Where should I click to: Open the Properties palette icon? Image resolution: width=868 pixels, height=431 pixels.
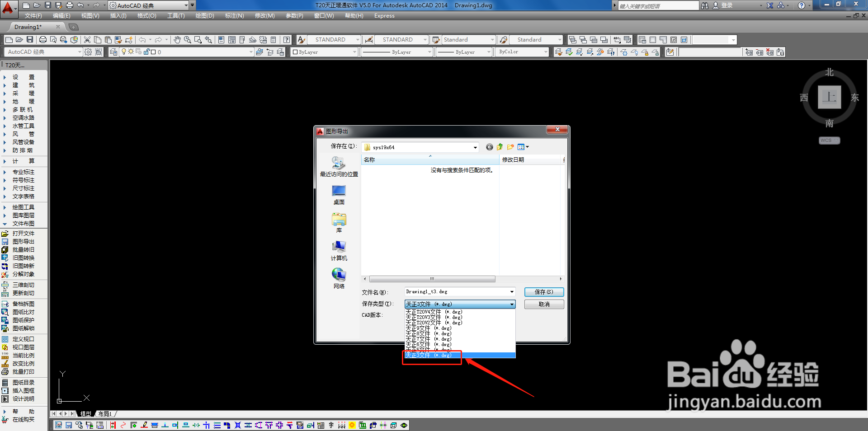pyautogui.click(x=222, y=40)
